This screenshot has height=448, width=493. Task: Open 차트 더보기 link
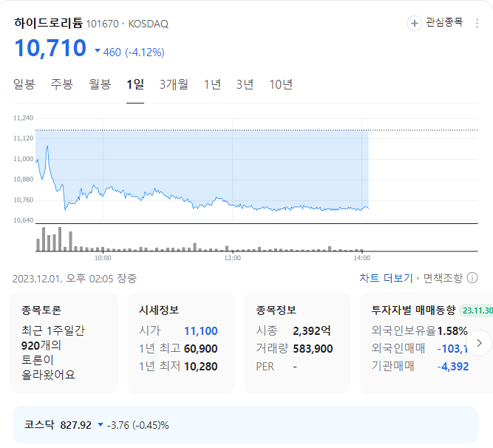click(386, 278)
